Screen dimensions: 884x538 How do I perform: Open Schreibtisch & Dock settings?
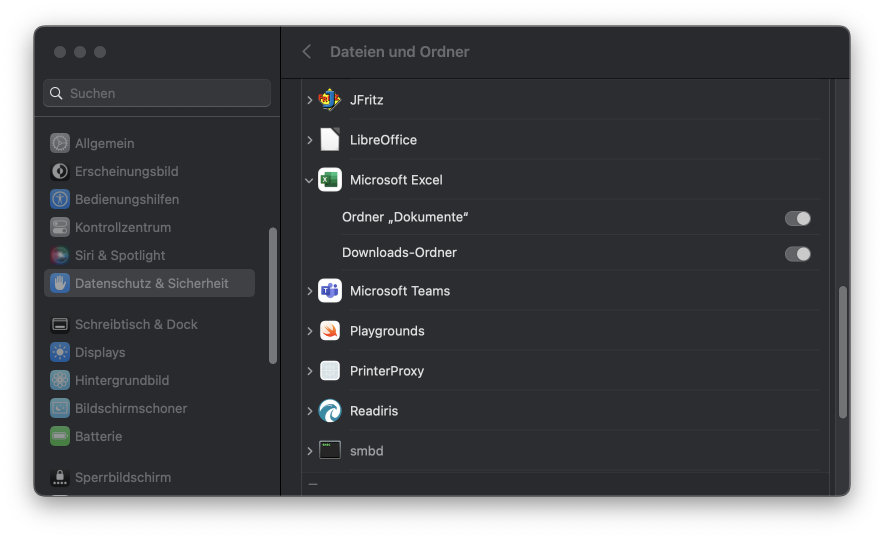149,324
